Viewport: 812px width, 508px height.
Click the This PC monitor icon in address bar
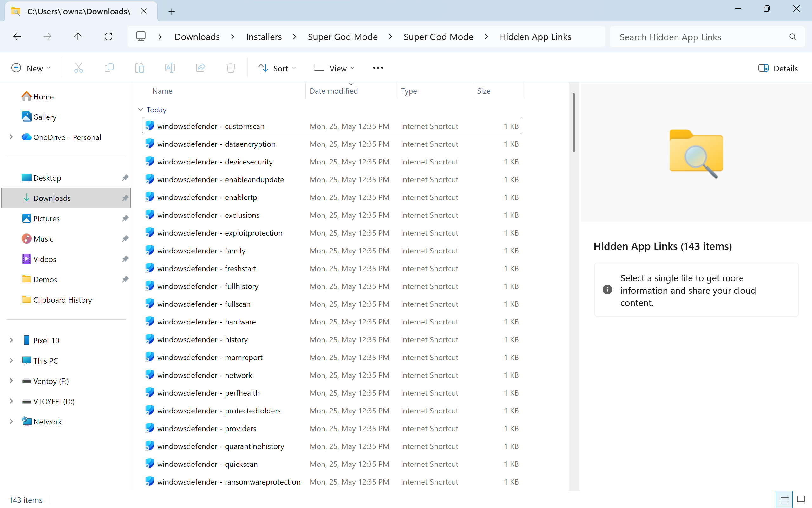point(141,36)
